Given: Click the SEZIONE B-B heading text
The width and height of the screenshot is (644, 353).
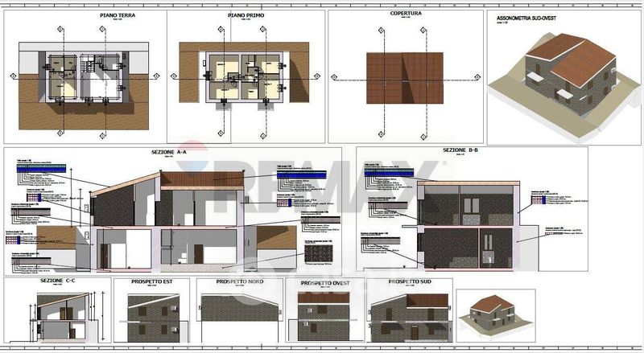Looking at the screenshot, I should 460,150.
